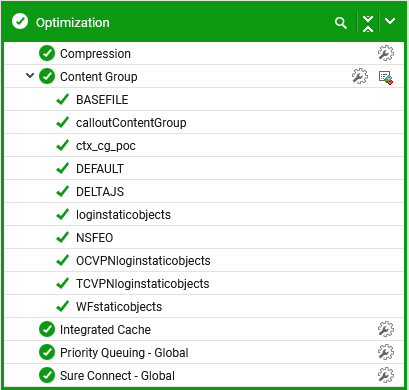Open Content Group settings wrench-gear icon
Image resolution: width=409 pixels, height=390 pixels.
[x=360, y=76]
